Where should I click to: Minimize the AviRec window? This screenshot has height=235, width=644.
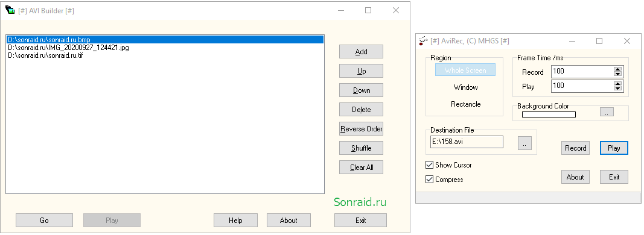pyautogui.click(x=572, y=40)
